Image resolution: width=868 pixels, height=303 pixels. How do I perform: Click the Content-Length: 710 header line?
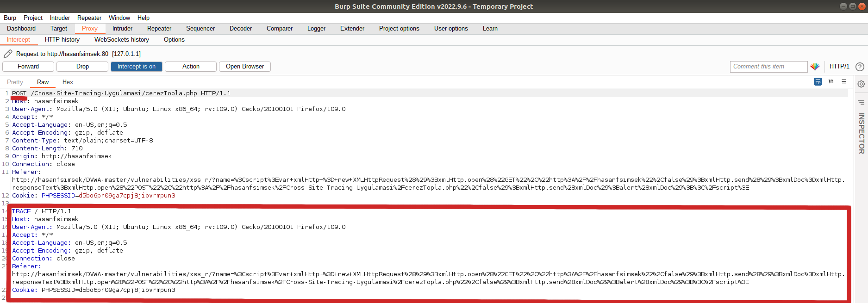pos(47,148)
